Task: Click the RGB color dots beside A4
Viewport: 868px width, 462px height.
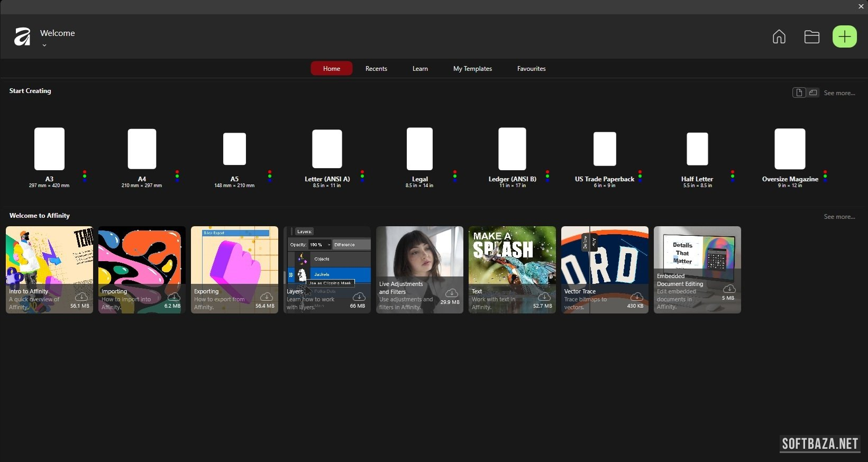Action: click(177, 176)
